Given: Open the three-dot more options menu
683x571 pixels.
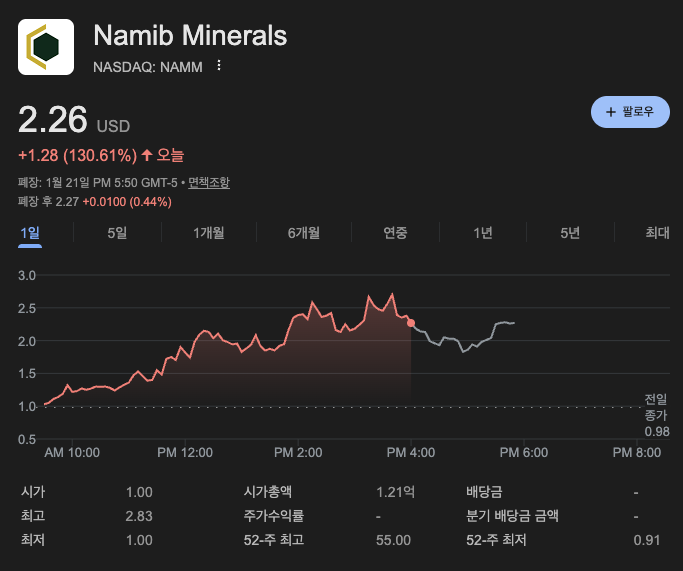Looking at the screenshot, I should tap(219, 66).
